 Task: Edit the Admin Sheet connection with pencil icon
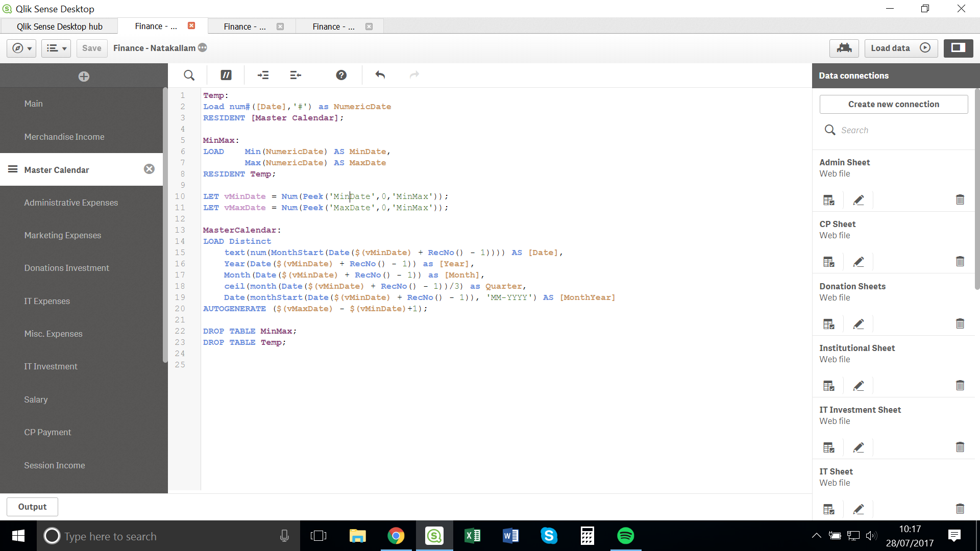coord(859,200)
